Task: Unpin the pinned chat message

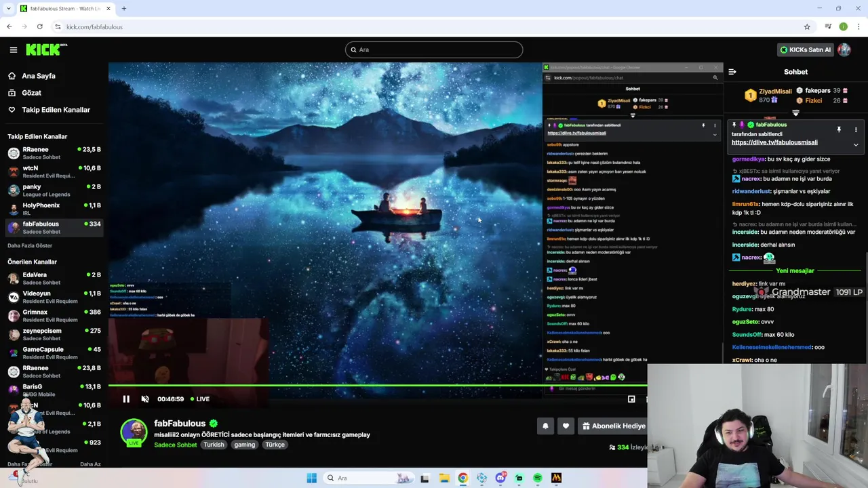Action: point(839,129)
